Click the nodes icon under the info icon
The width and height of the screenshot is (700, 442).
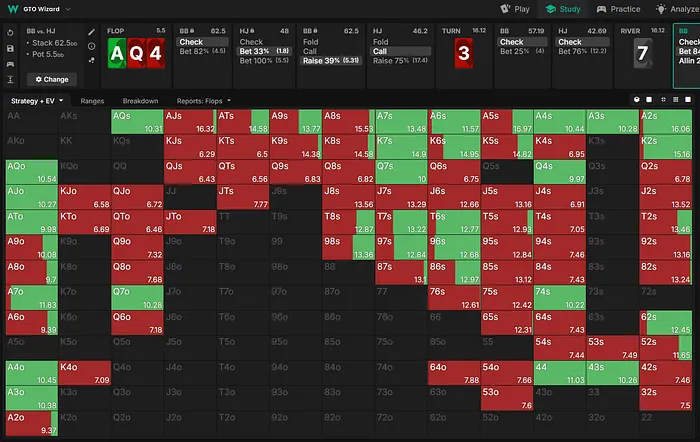(92, 60)
